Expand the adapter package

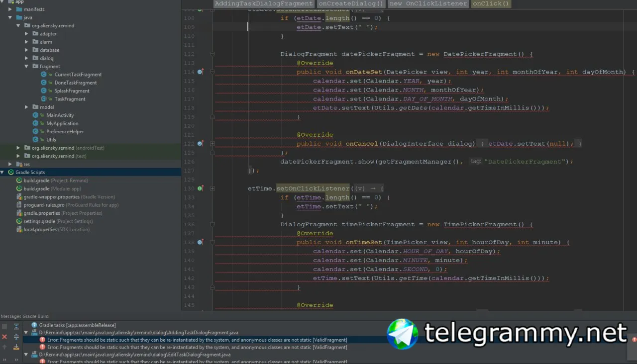[x=27, y=34]
